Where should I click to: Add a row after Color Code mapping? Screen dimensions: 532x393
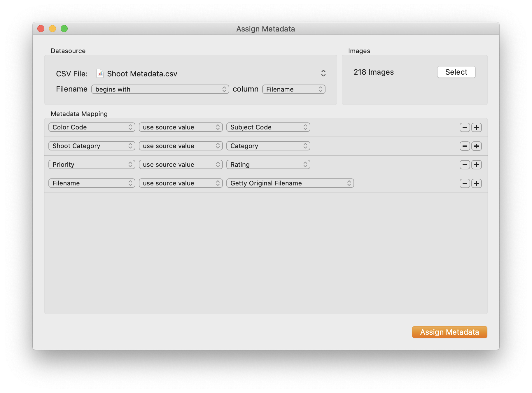pos(476,127)
